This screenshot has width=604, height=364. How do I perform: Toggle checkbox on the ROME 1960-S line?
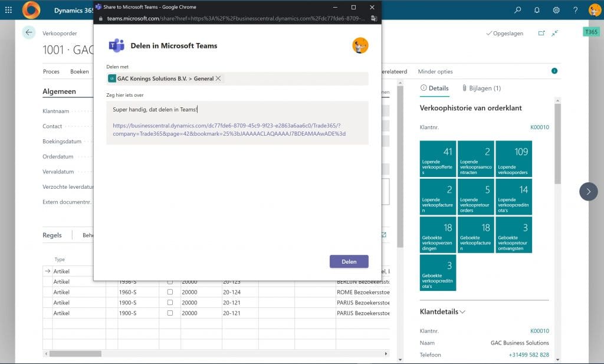pyautogui.click(x=170, y=292)
